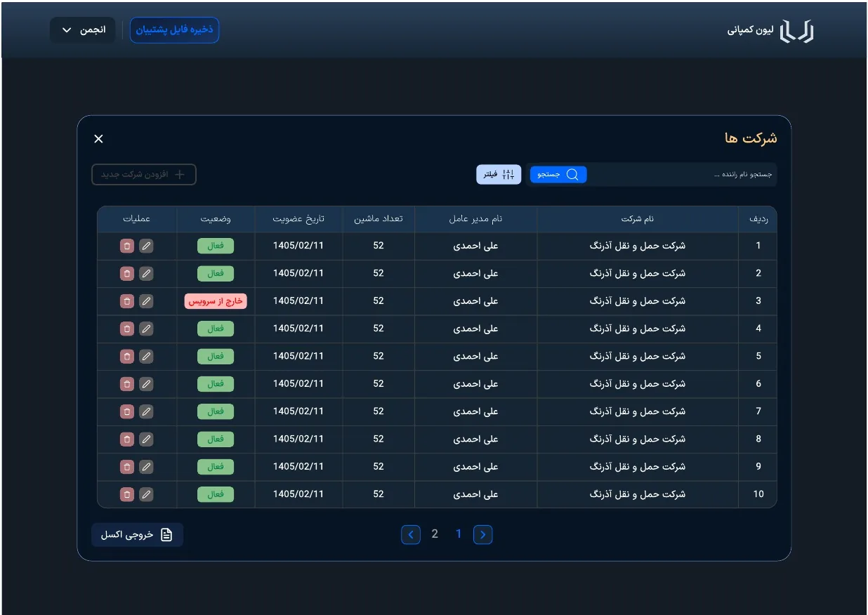868x615 pixels.
Task: Delete the company in row 7
Action: pos(126,411)
